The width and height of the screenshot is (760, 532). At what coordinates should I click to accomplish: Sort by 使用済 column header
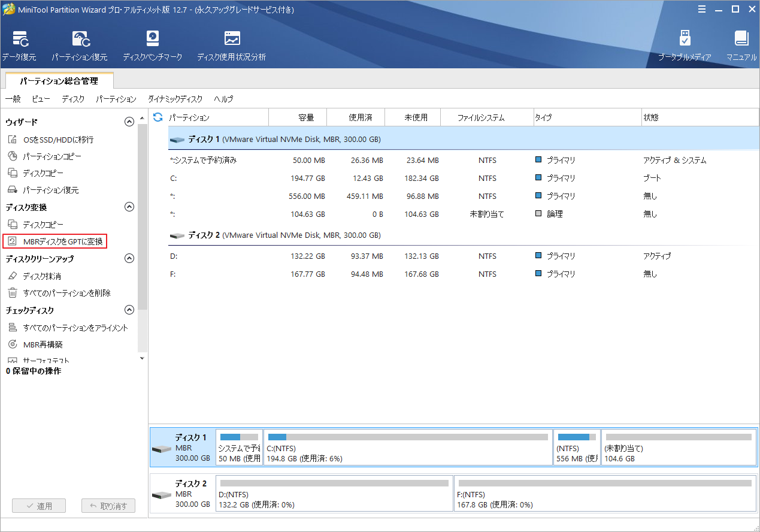[x=357, y=117]
